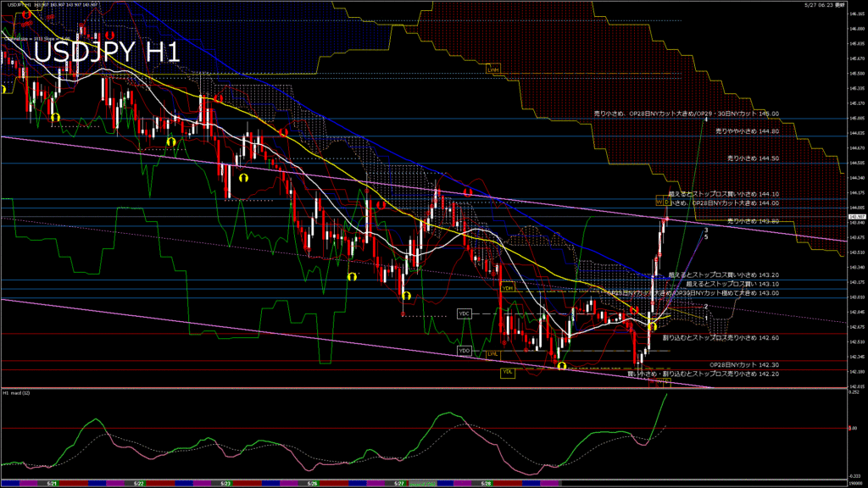Click the H1 macd (12) indicator label
Viewport: 868px width, 488px height.
pos(17,393)
